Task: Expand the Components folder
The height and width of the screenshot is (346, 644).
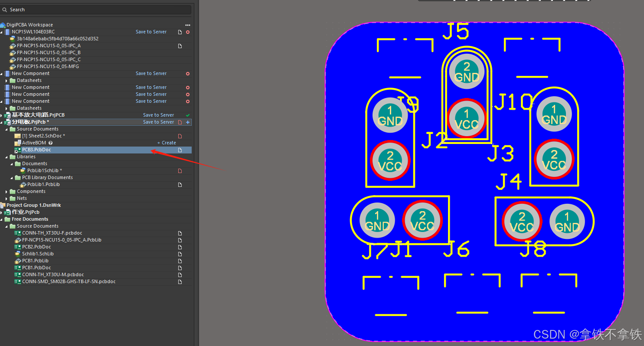Action: 7,192
